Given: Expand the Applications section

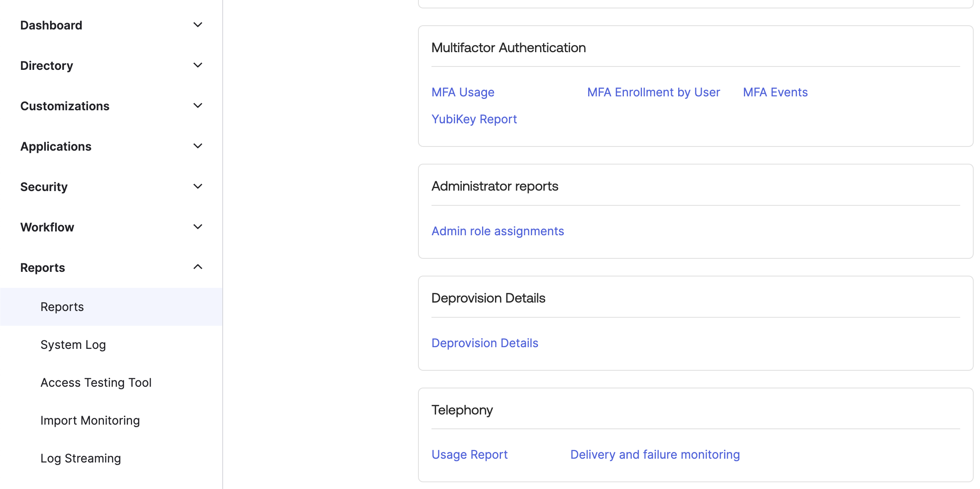Looking at the screenshot, I should pyautogui.click(x=197, y=146).
